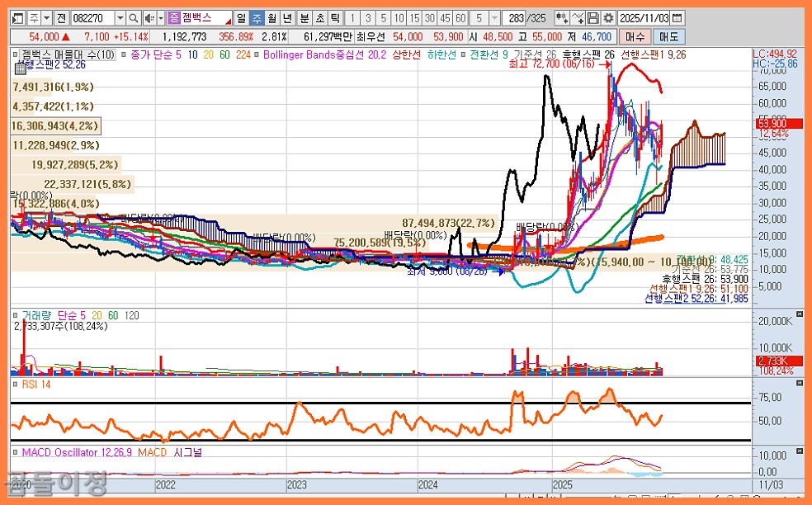Screen dimensions: 812x505
Task: Click the bar count field showing 283
Action: [516, 18]
